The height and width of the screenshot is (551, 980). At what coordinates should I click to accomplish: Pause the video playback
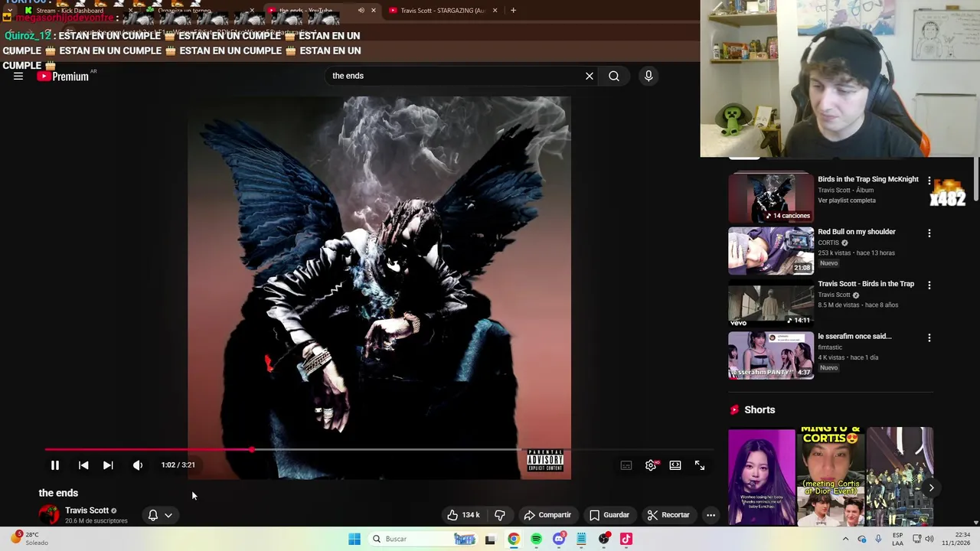pos(55,465)
